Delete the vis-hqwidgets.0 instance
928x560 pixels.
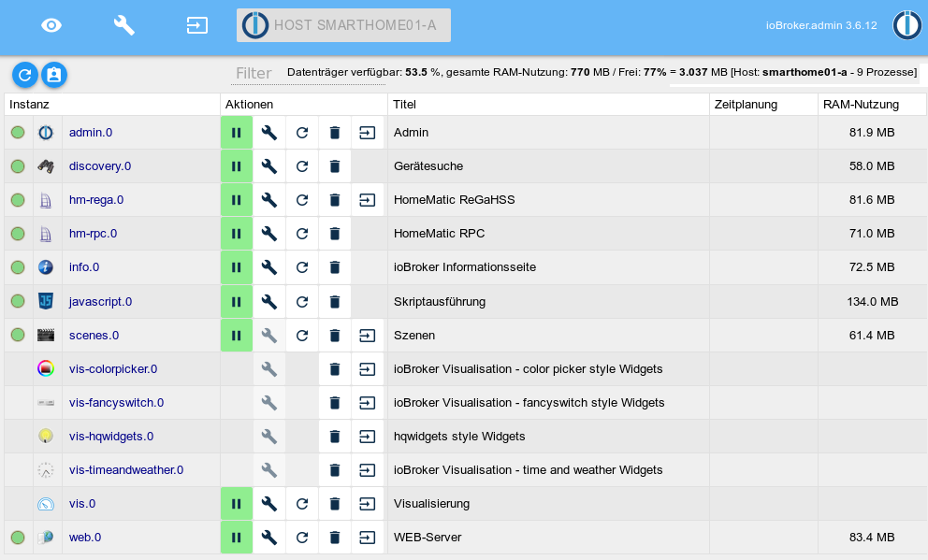click(334, 437)
